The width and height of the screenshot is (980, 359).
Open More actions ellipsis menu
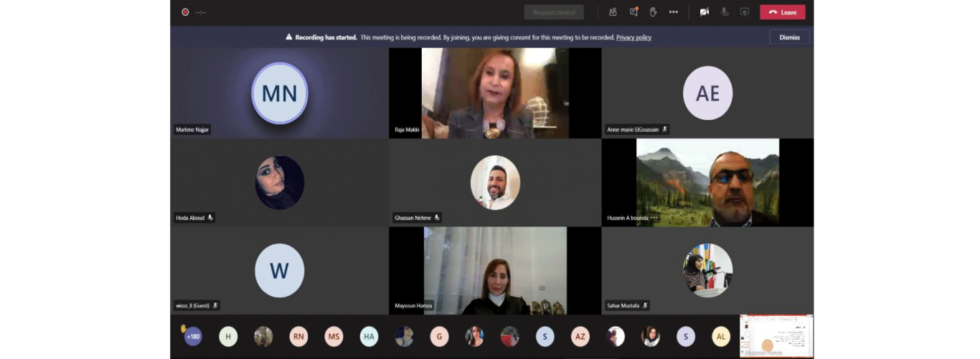(x=673, y=12)
